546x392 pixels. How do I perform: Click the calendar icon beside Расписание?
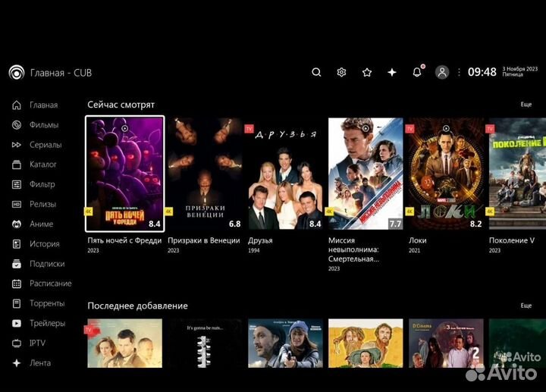pyautogui.click(x=17, y=284)
